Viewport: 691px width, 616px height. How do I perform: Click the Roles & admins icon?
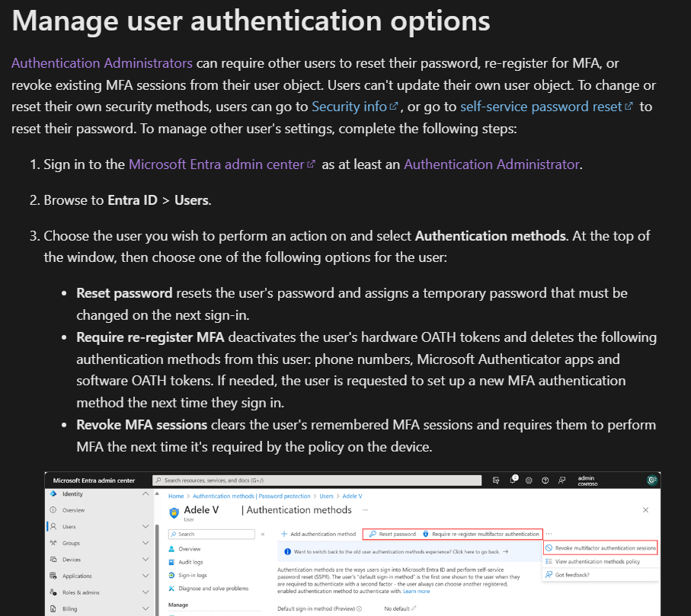pos(53,592)
